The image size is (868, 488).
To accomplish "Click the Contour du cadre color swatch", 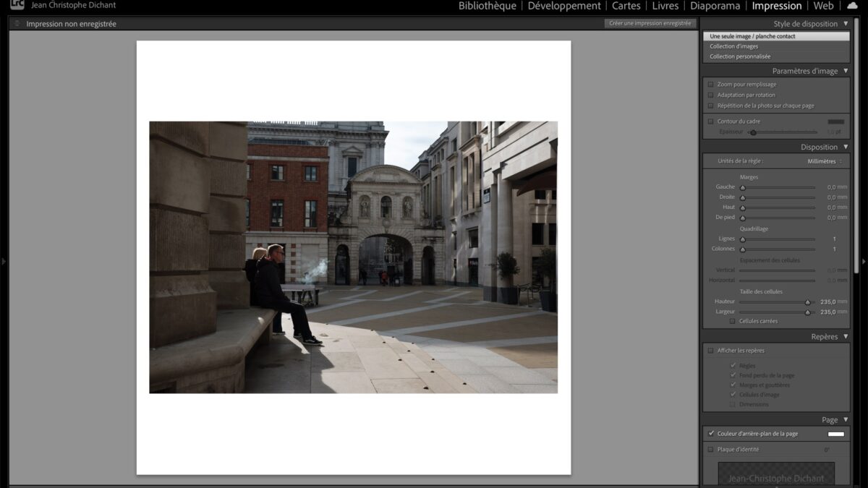I will [835, 121].
